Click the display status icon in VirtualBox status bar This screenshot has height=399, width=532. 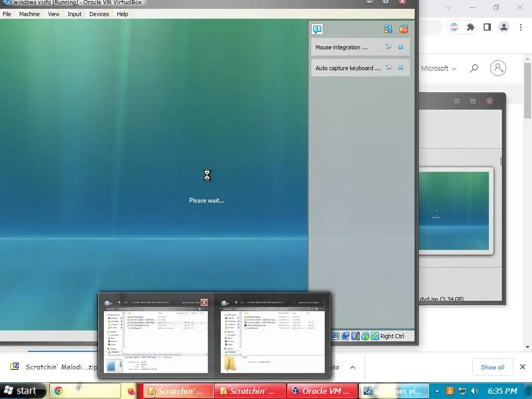pyautogui.click(x=335, y=336)
